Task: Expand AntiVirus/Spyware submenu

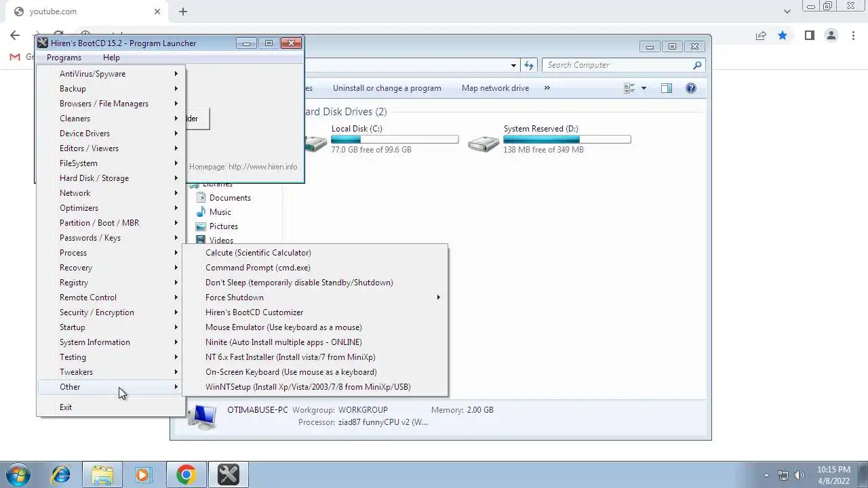Action: point(111,74)
